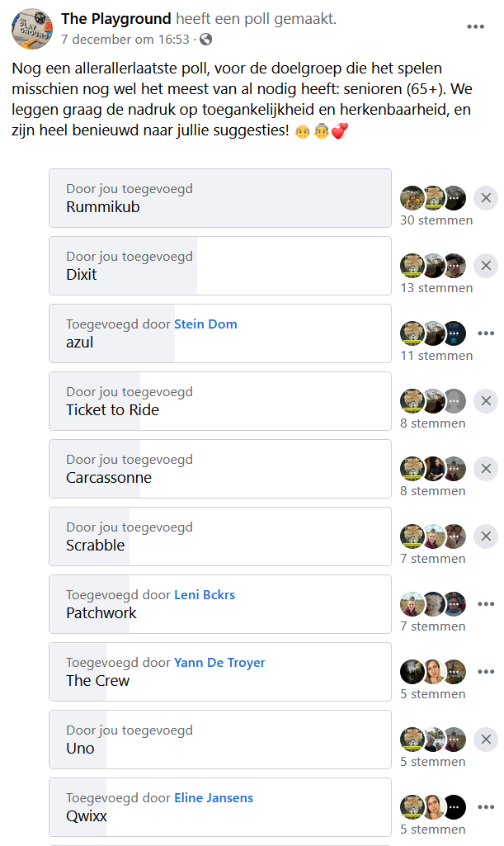Select the Qwixx poll option
The width and height of the screenshot is (504, 846).
click(220, 807)
